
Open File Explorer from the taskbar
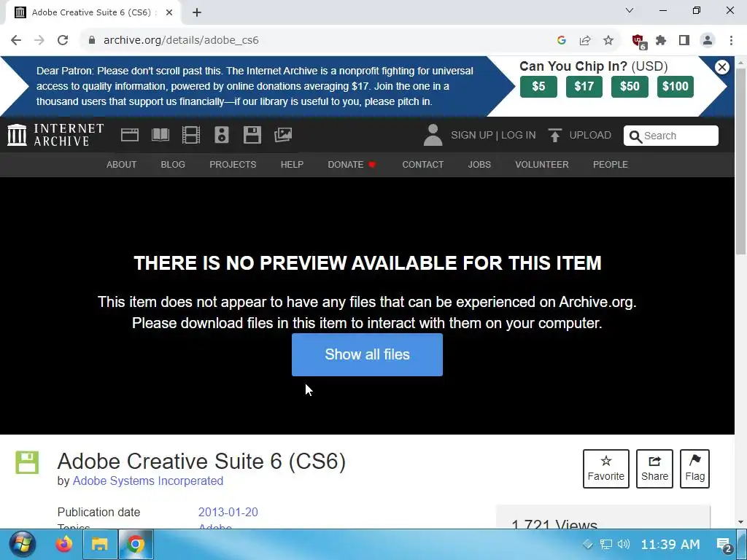(99, 544)
